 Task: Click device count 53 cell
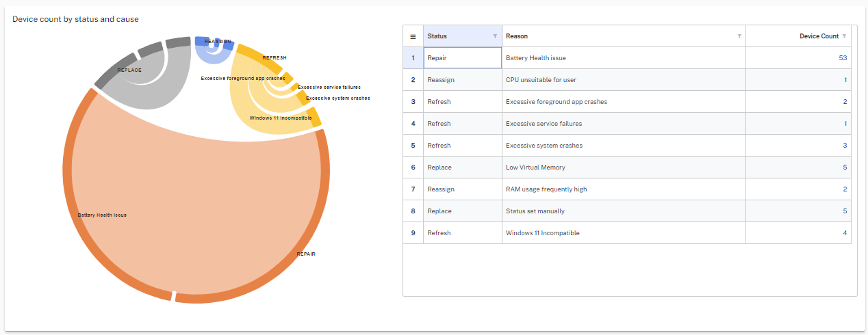798,58
